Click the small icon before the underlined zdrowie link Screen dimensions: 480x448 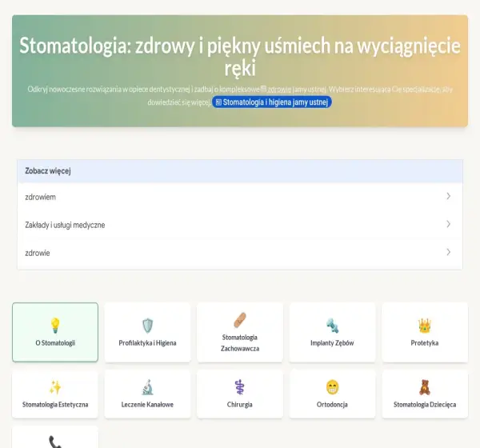pyautogui.click(x=263, y=89)
